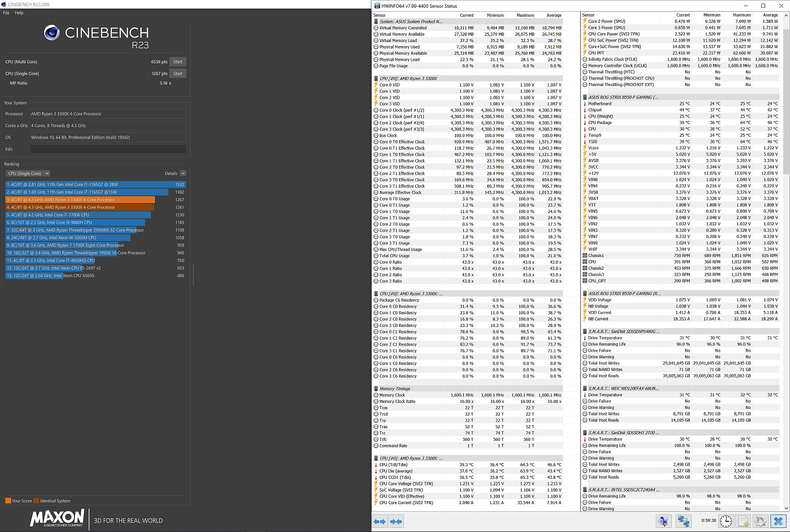Open the File menu in Cinebench
Viewport: 790px width, 532px height.
(6, 13)
